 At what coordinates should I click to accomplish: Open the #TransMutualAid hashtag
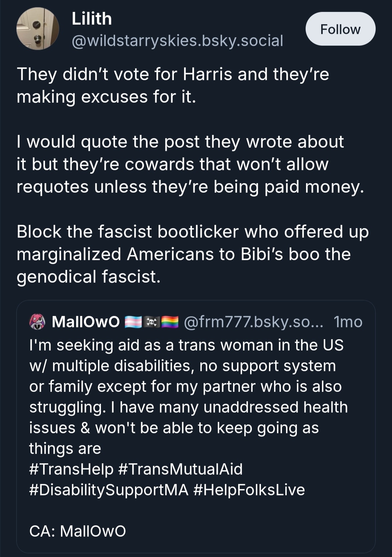tap(180, 469)
